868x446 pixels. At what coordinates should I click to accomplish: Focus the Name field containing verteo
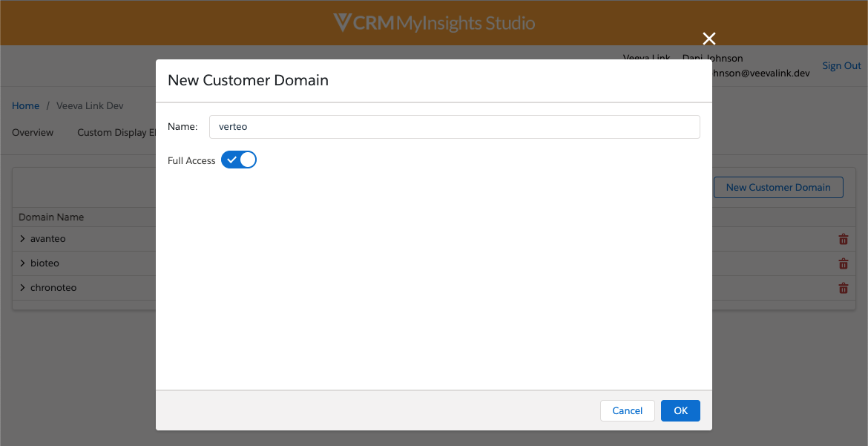(454, 127)
